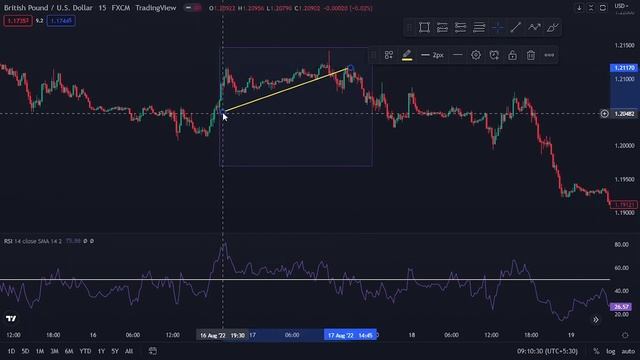The height and width of the screenshot is (360, 640).
Task: Set range to 1D
Action: click(x=11, y=351)
